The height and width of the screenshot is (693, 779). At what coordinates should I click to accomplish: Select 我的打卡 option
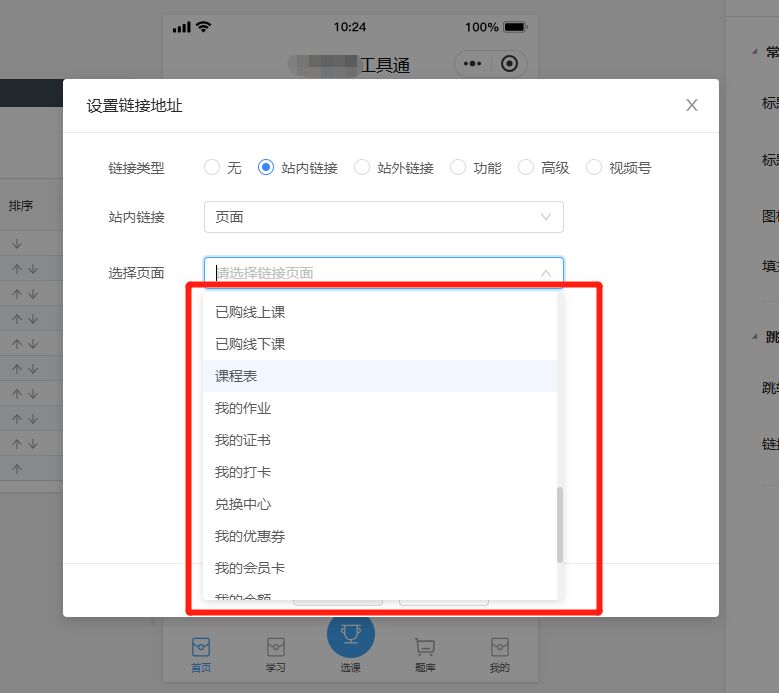(x=380, y=472)
